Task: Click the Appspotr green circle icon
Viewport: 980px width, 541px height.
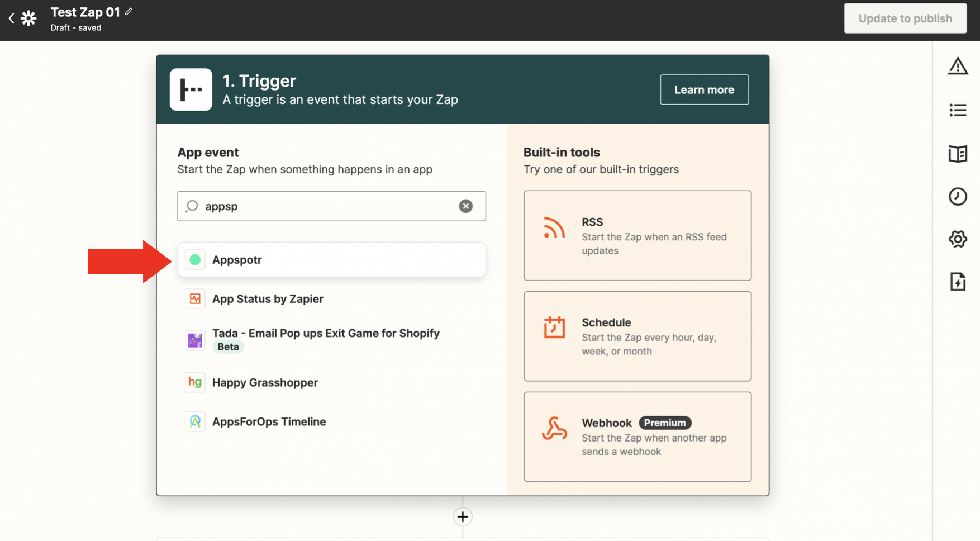Action: click(195, 260)
